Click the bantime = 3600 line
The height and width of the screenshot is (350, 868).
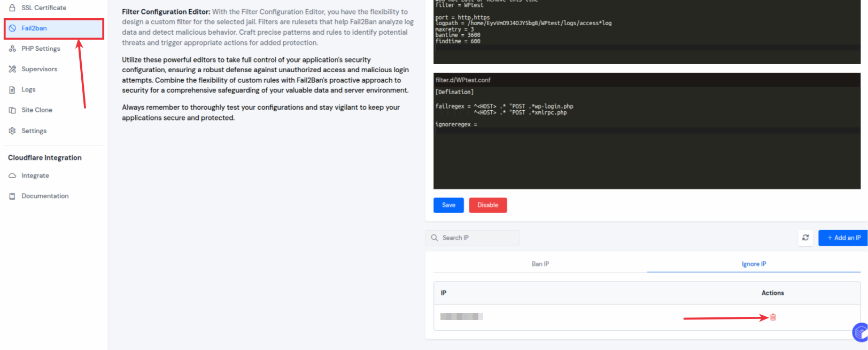458,35
